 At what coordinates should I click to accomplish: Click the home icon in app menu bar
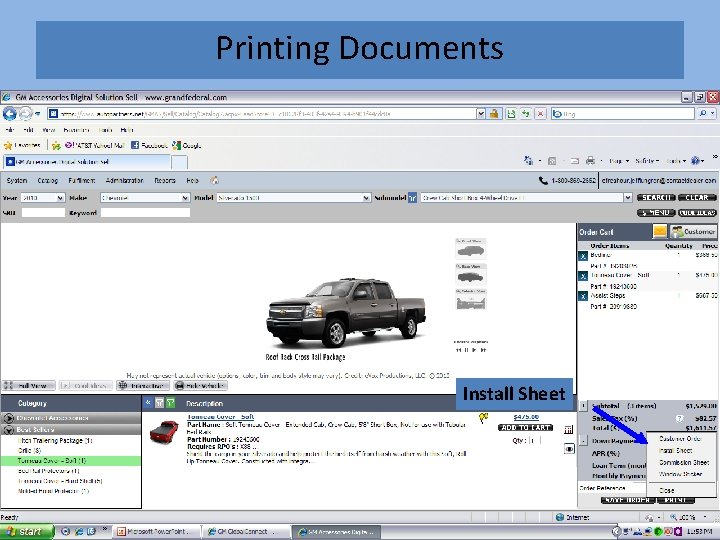pos(214,180)
